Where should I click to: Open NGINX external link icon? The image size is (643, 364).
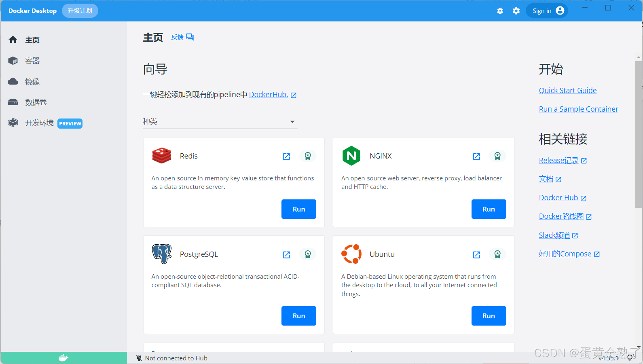click(x=476, y=157)
